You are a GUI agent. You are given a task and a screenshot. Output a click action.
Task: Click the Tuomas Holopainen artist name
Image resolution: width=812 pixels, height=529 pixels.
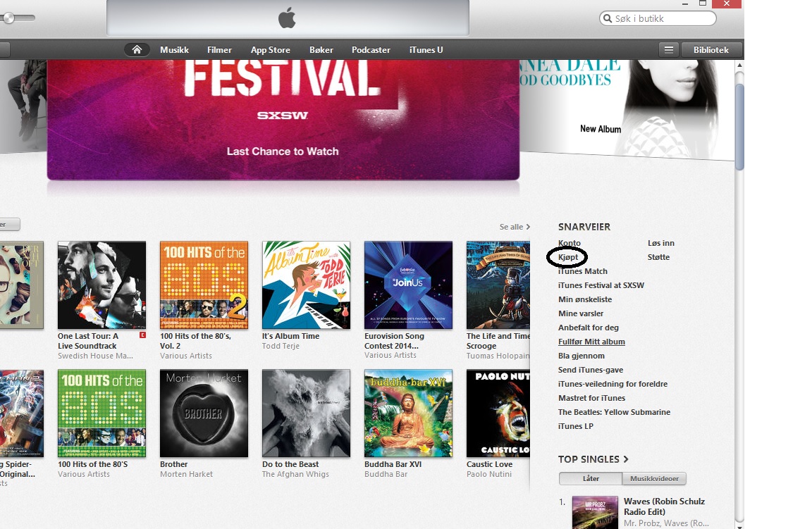pos(498,356)
